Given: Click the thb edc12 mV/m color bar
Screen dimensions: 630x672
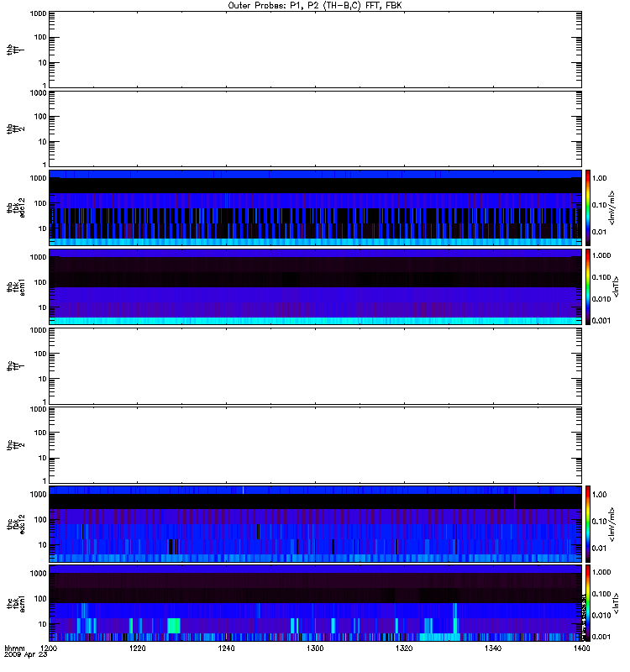Looking at the screenshot, I should click(x=588, y=207).
